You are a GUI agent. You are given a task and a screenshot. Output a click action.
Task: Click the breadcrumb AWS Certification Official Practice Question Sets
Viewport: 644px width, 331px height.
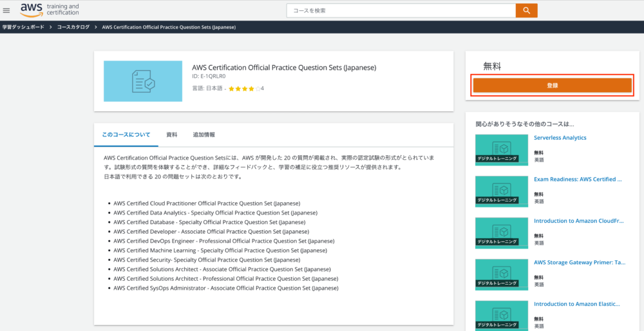click(x=168, y=27)
